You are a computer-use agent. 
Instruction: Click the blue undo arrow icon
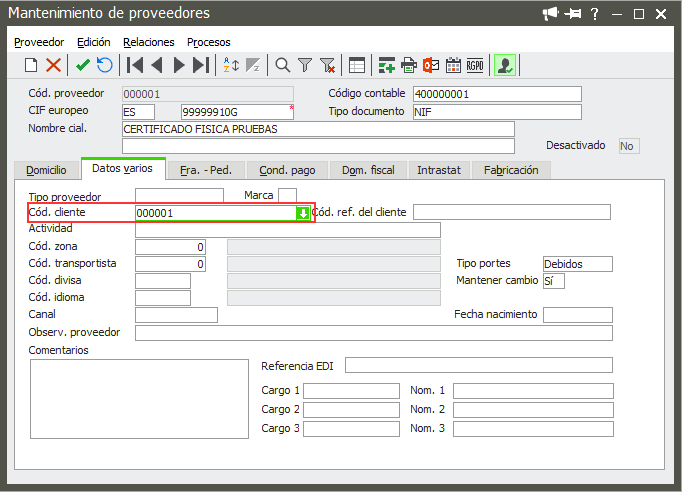pyautogui.click(x=104, y=65)
